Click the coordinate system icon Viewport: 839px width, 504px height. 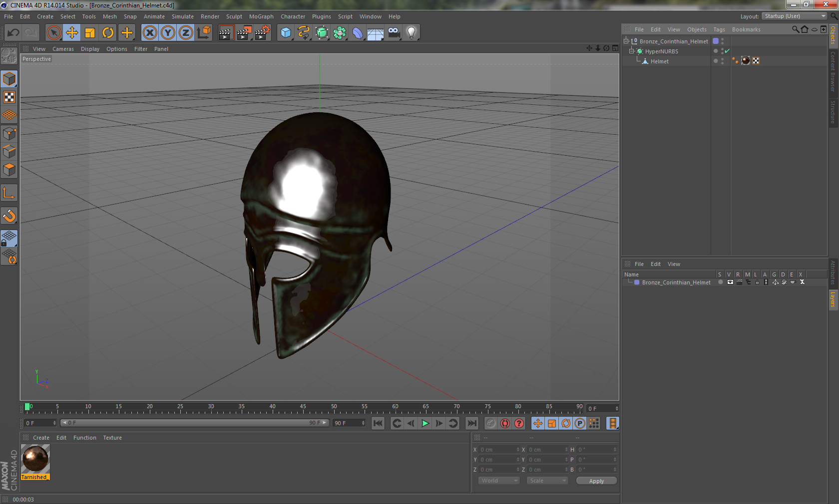point(204,33)
